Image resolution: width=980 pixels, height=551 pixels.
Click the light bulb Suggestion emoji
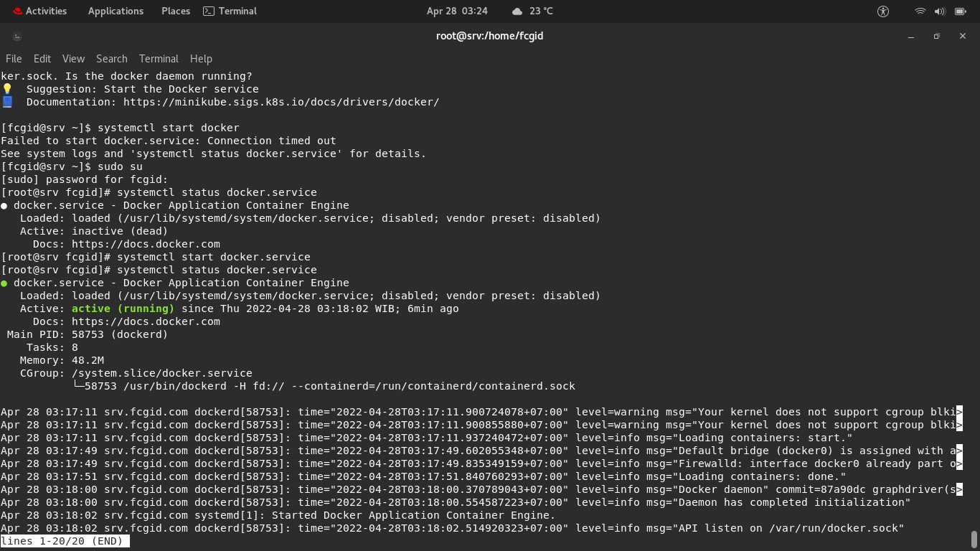coord(6,89)
